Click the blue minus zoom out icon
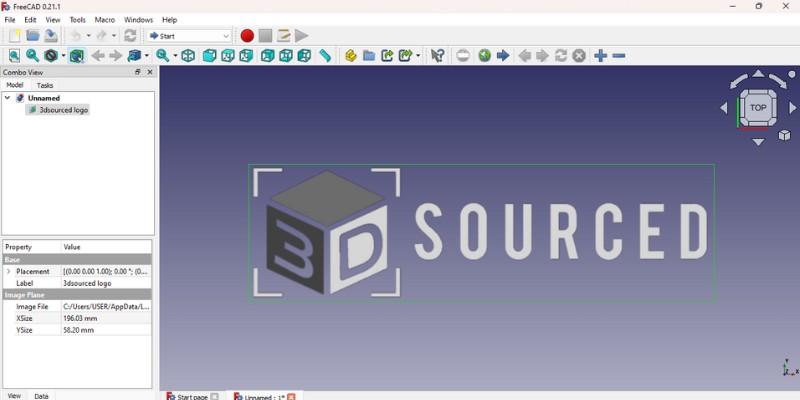 coord(619,56)
